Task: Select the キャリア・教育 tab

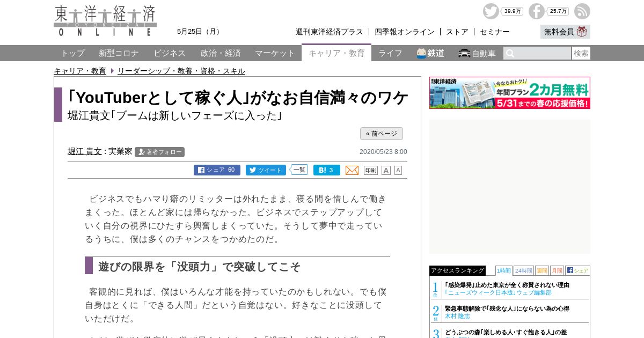Action: click(x=336, y=53)
